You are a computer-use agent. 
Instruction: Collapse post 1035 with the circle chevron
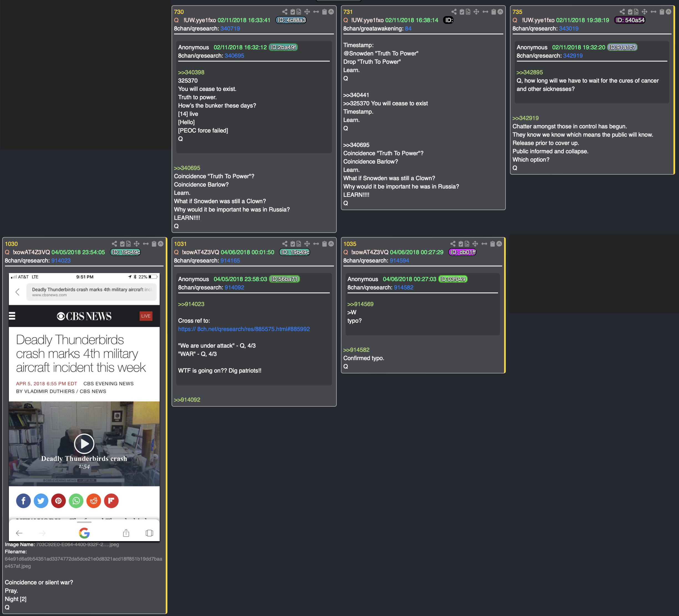pos(499,244)
